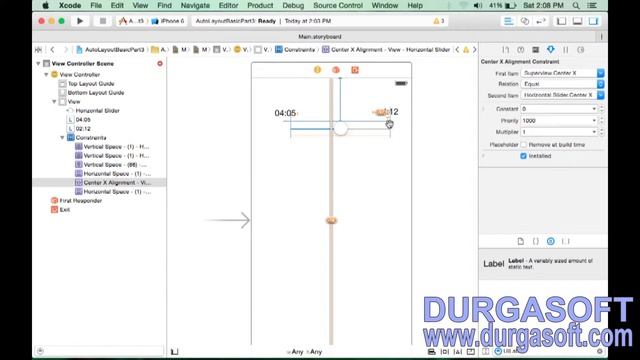640x360 pixels.
Task: Open the Product menu
Action: point(260,5)
